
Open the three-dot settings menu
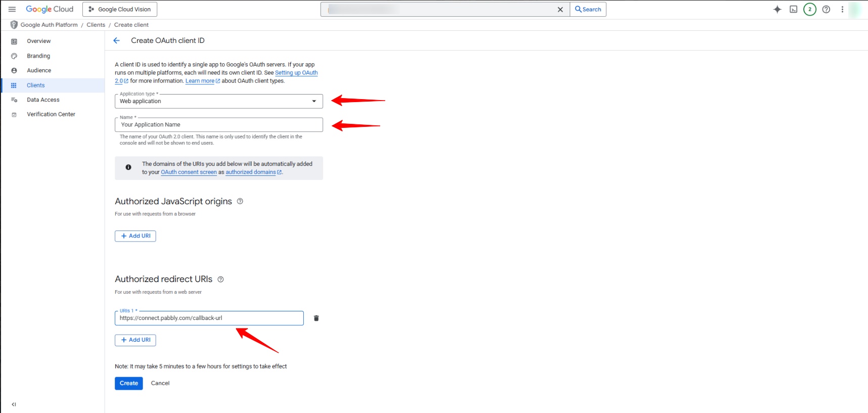842,9
